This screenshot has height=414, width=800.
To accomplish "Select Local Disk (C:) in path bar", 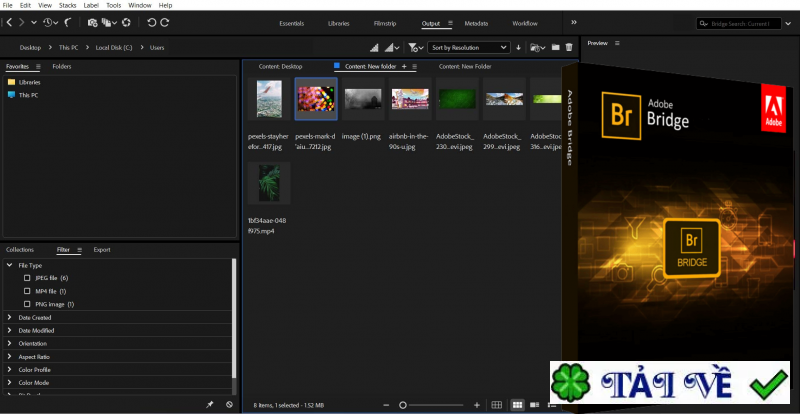I will click(x=114, y=47).
